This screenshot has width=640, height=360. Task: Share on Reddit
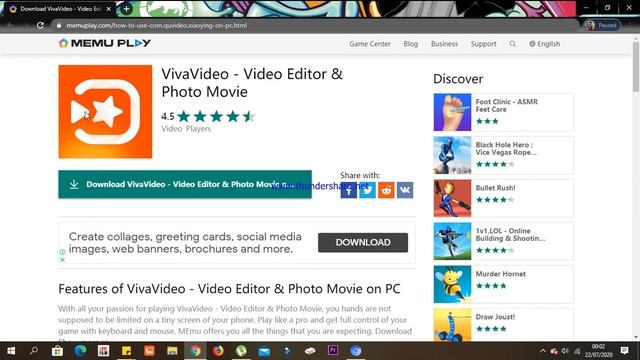(x=386, y=190)
